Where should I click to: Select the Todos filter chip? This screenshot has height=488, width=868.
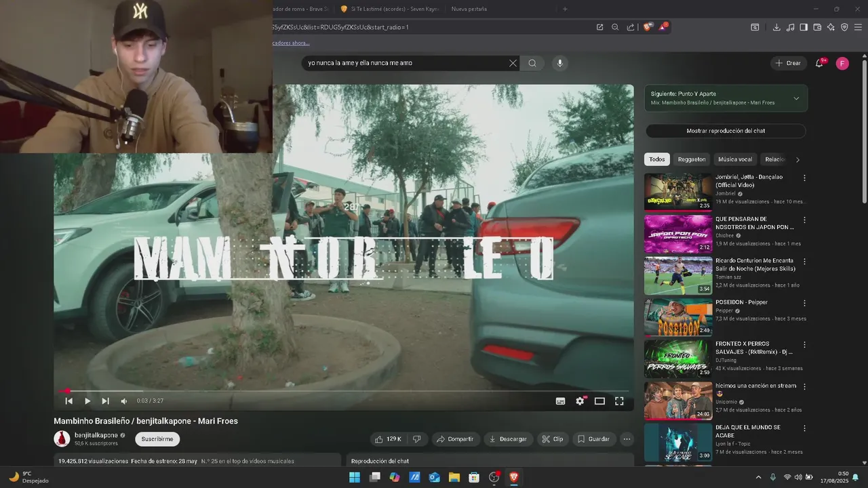pyautogui.click(x=657, y=159)
